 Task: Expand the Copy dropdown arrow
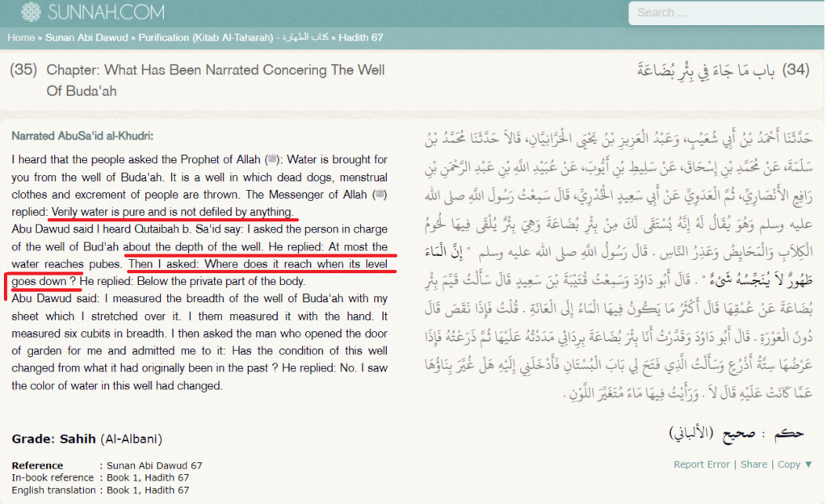808,464
